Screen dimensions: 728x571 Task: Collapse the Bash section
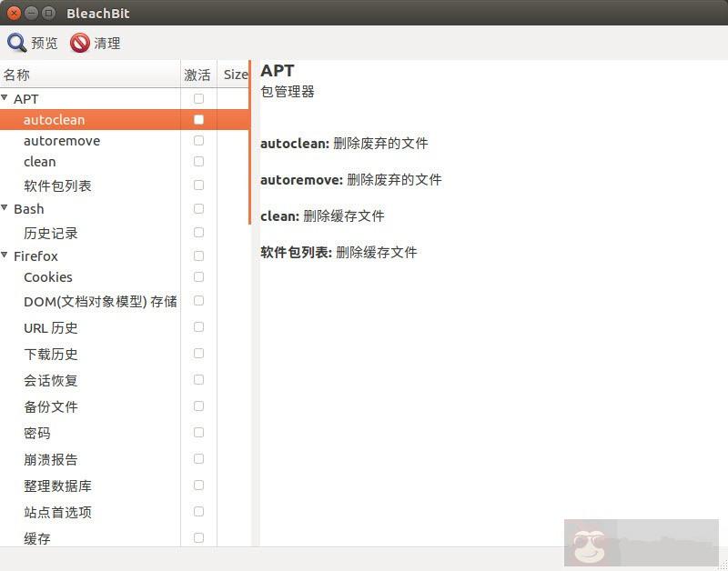8,209
